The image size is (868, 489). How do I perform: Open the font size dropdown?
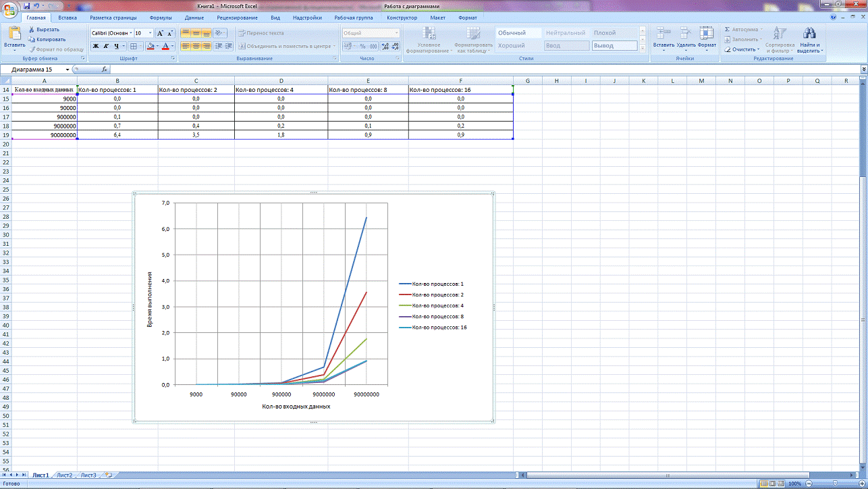click(149, 33)
